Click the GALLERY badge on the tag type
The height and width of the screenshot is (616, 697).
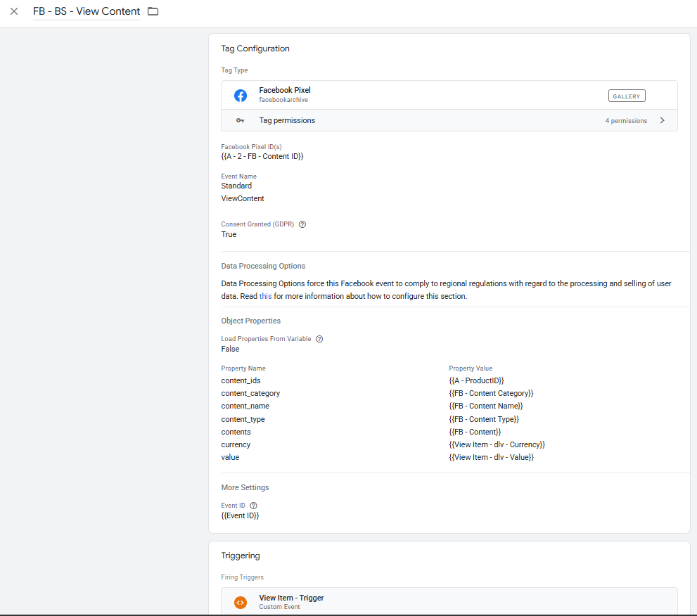(x=626, y=96)
